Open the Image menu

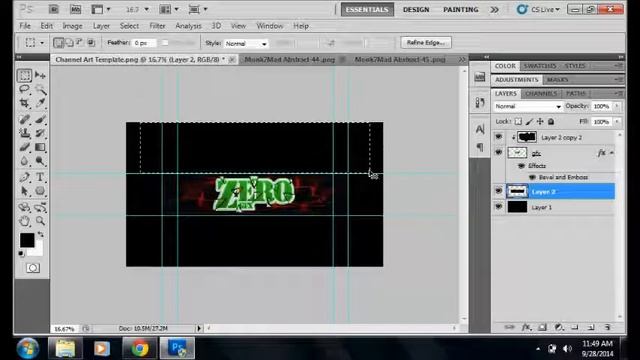click(72, 26)
